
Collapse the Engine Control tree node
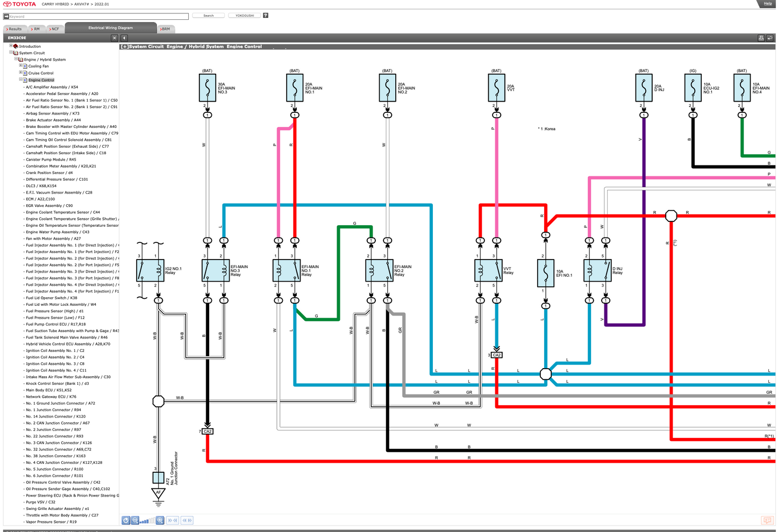(x=20, y=80)
